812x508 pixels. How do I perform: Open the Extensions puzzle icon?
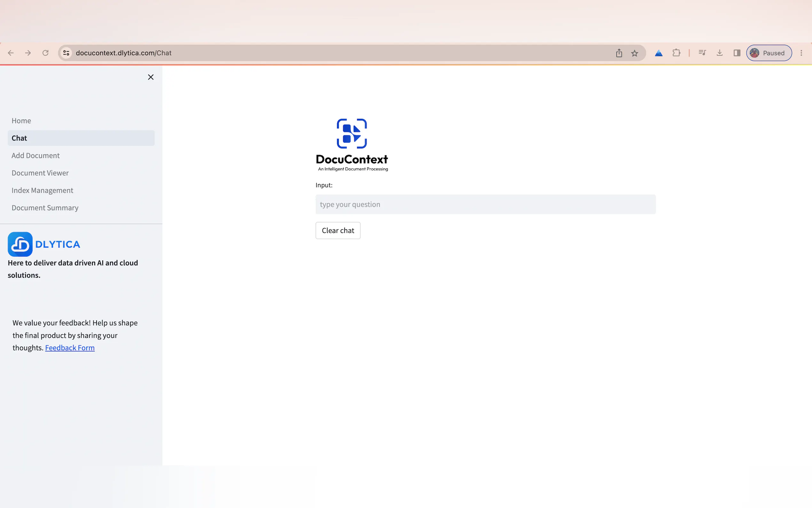tap(676, 53)
